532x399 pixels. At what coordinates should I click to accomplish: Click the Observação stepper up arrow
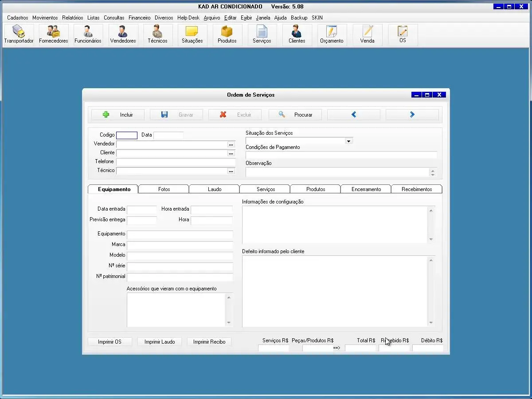pos(433,170)
